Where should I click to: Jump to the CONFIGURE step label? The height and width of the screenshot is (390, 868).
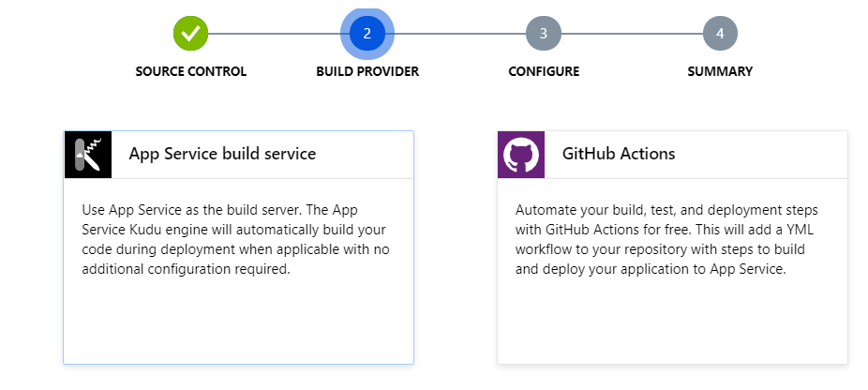[x=544, y=71]
